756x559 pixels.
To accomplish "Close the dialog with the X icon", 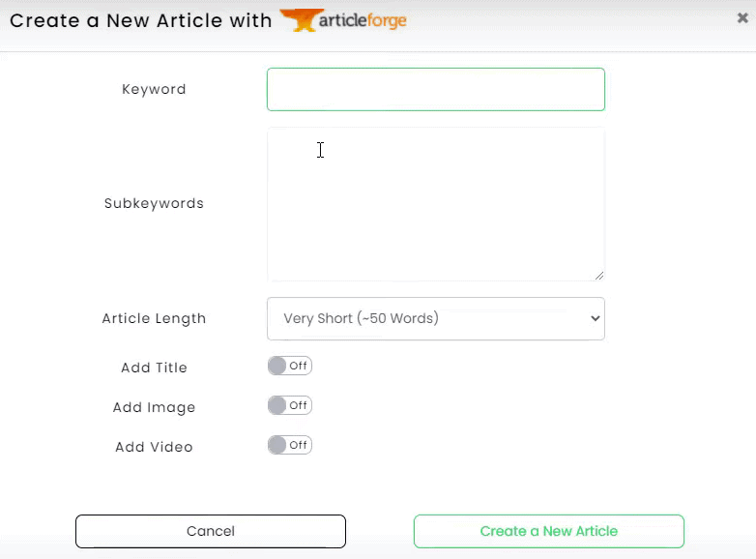I will tap(742, 17).
